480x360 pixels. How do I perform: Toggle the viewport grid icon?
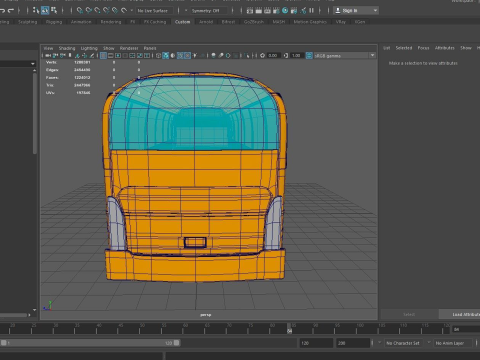click(x=103, y=55)
